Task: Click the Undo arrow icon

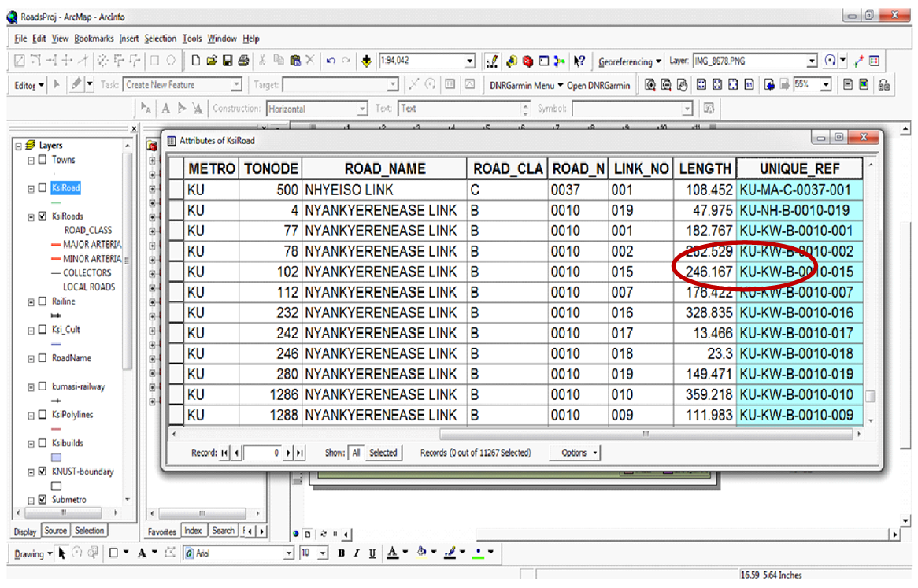Action: (x=331, y=61)
